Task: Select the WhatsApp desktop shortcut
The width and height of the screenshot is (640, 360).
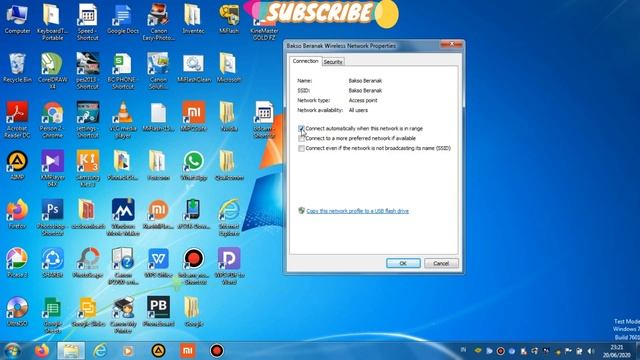Action: pyautogui.click(x=193, y=166)
